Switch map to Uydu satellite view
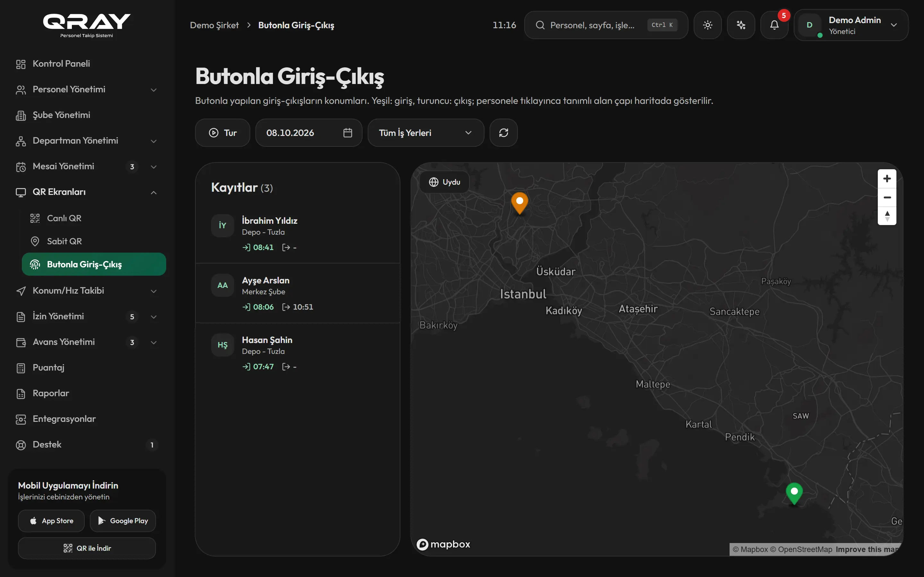 (444, 182)
